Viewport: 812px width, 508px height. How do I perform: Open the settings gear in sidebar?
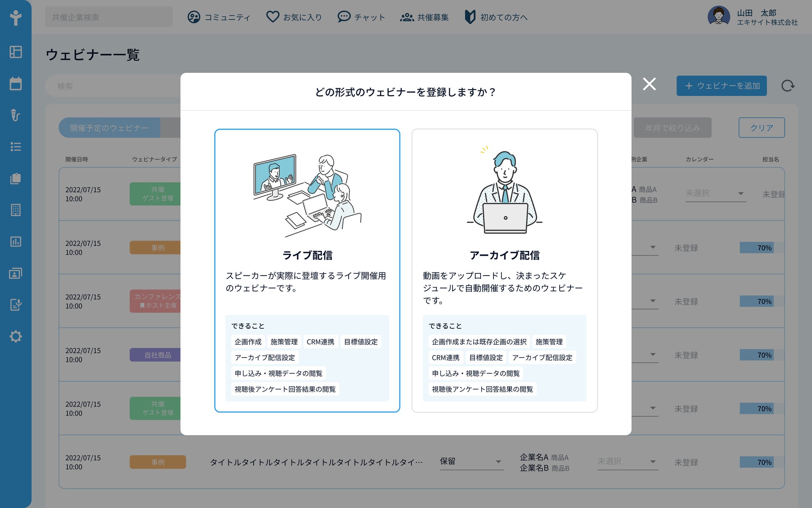point(16,336)
